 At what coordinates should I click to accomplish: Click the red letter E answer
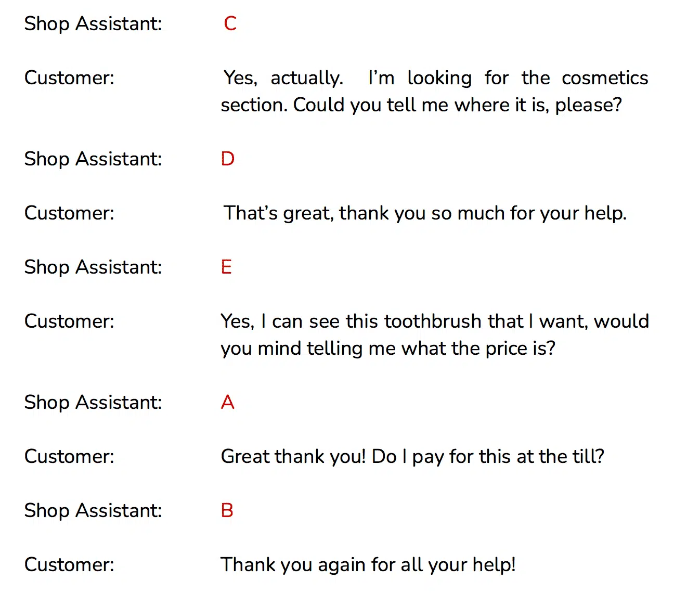(226, 267)
